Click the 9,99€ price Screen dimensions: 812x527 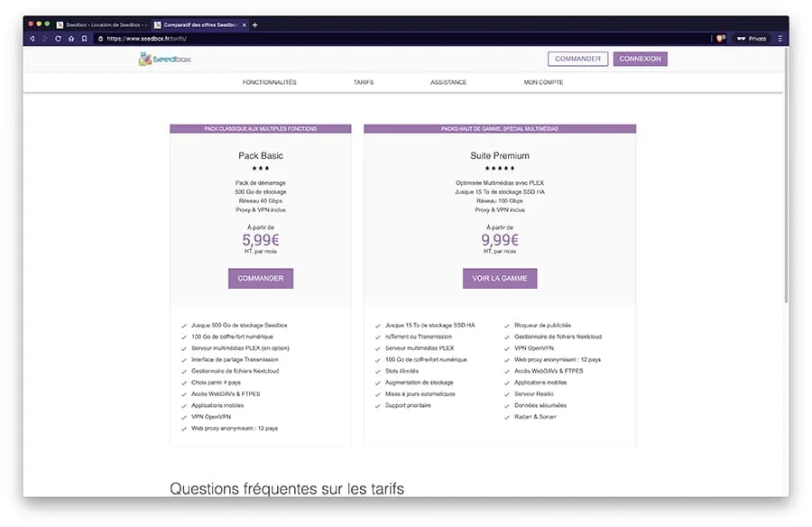click(500, 240)
